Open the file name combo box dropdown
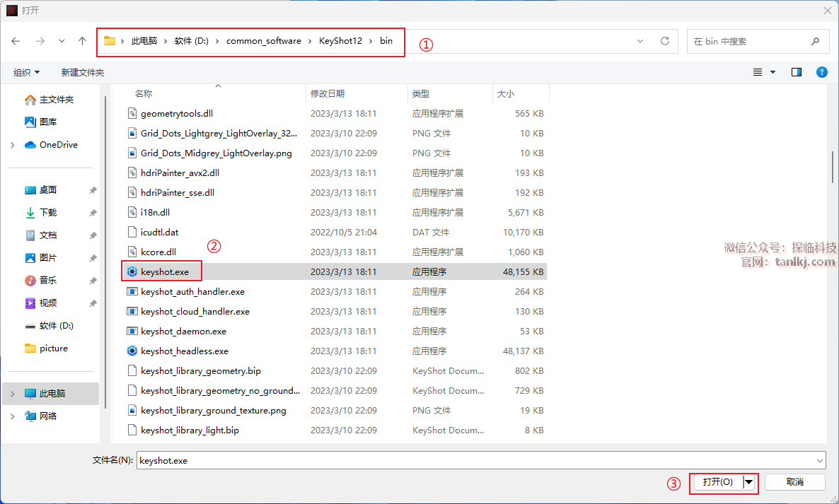 (820, 460)
